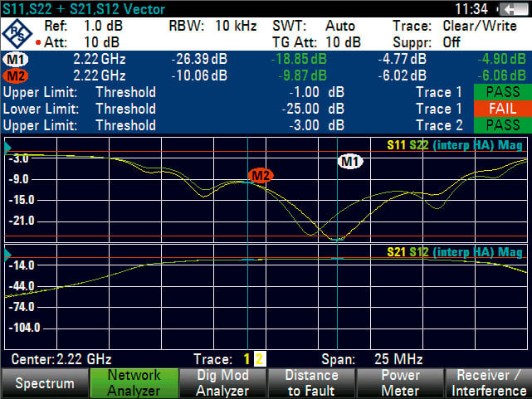Screen dimensions: 532x399
Task: Click the M2 marker label on the S11 trace
Action: (261, 176)
